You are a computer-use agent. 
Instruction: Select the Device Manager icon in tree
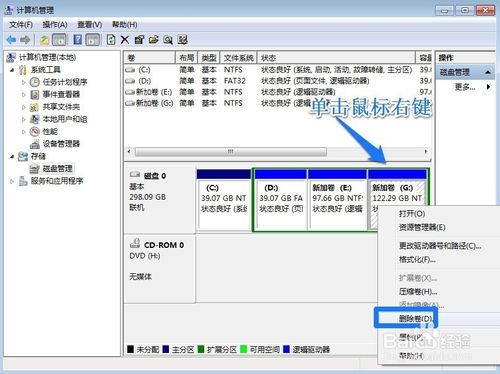[x=35, y=144]
